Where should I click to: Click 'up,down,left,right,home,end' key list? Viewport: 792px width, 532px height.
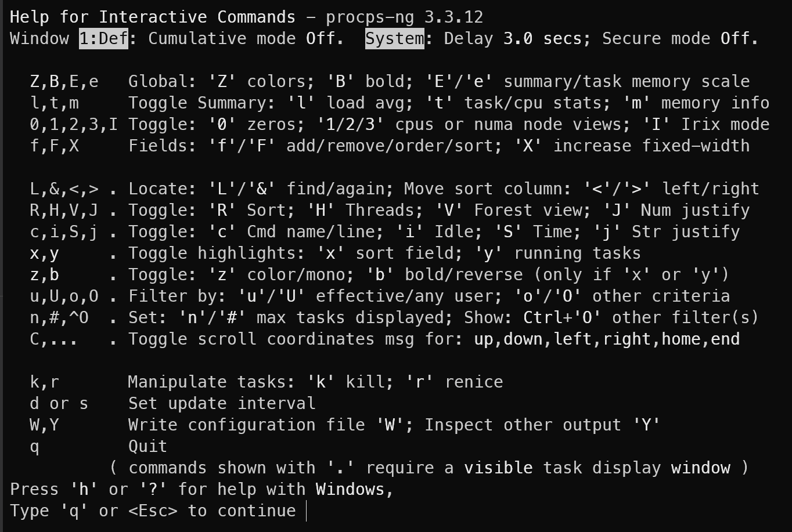click(607, 339)
